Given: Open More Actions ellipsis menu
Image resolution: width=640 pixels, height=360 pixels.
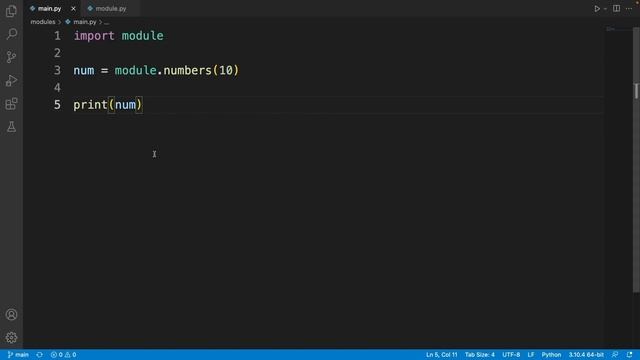Looking at the screenshot, I should tap(629, 9).
